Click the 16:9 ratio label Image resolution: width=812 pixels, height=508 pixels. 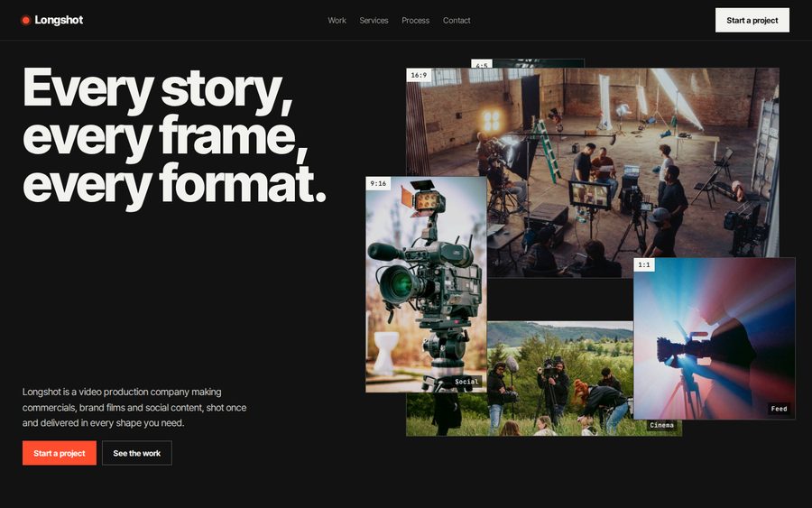pyautogui.click(x=419, y=75)
